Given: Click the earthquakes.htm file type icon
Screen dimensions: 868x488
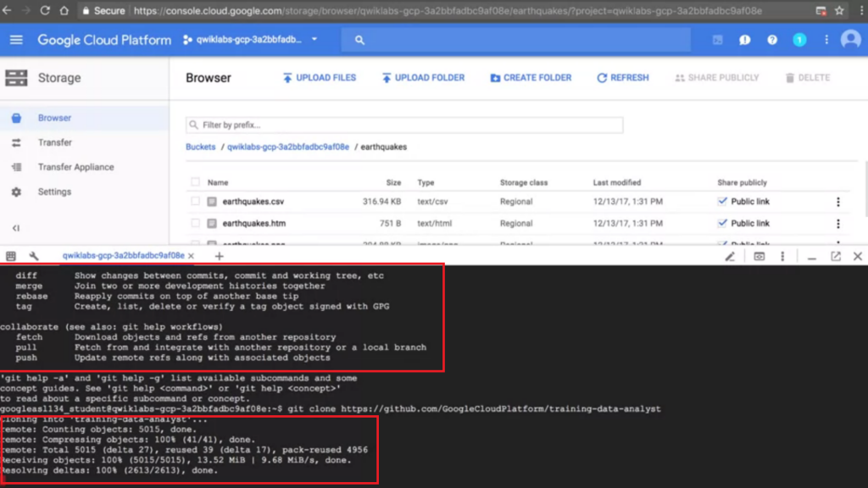Looking at the screenshot, I should 212,224.
